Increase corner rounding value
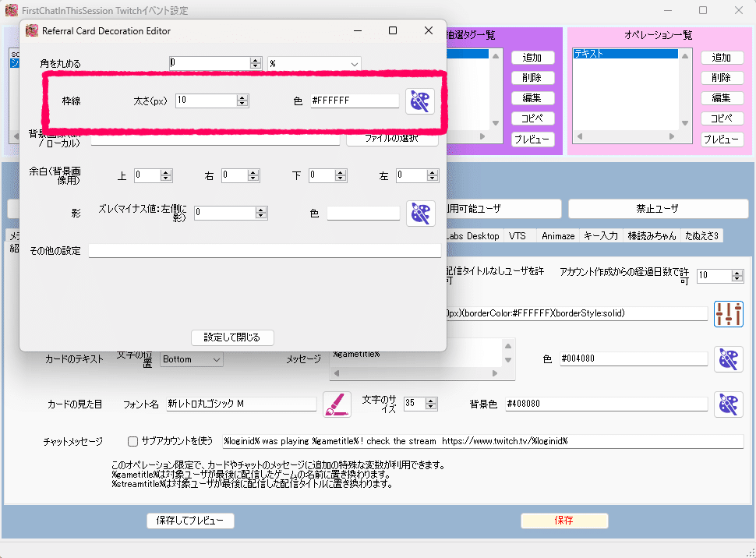The height and width of the screenshot is (558, 756). [x=255, y=60]
